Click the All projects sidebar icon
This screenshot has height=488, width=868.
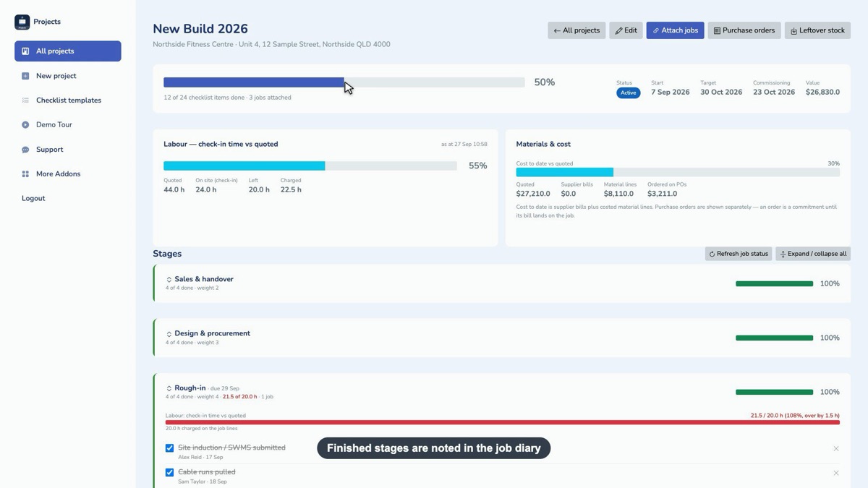pyautogui.click(x=25, y=51)
